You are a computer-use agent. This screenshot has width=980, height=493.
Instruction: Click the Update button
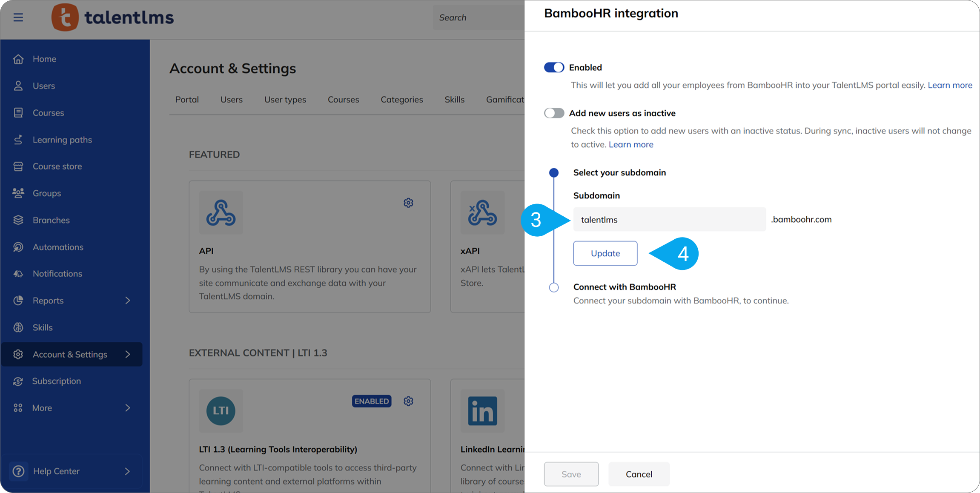click(605, 253)
